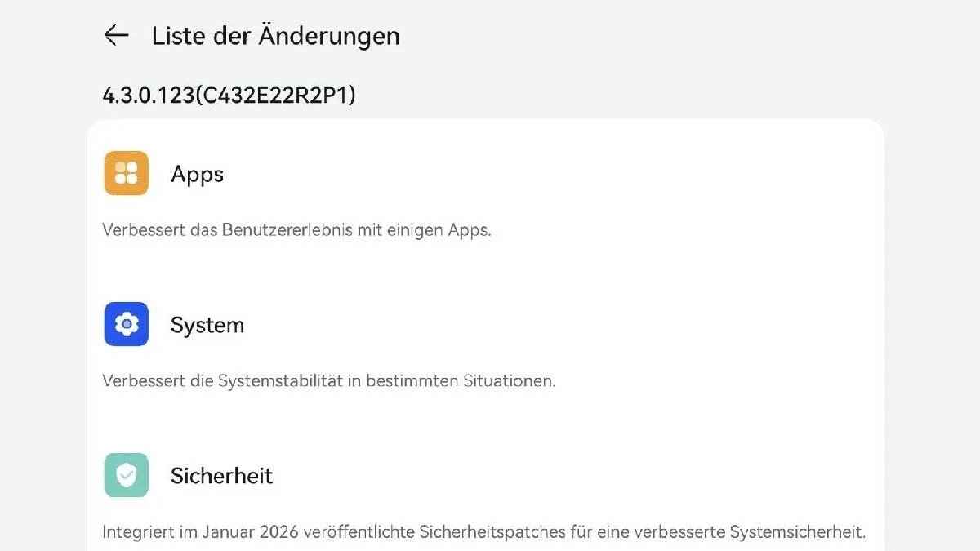Click the version number 4.3.0.123

tap(147, 96)
